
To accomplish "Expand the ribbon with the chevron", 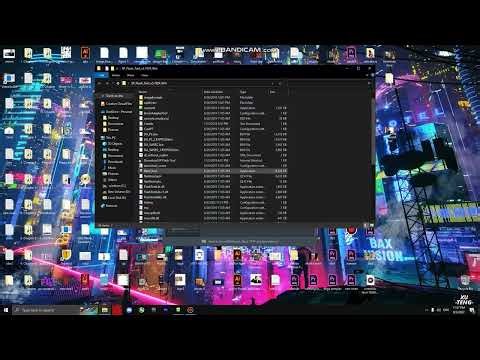I will click(x=366, y=75).
